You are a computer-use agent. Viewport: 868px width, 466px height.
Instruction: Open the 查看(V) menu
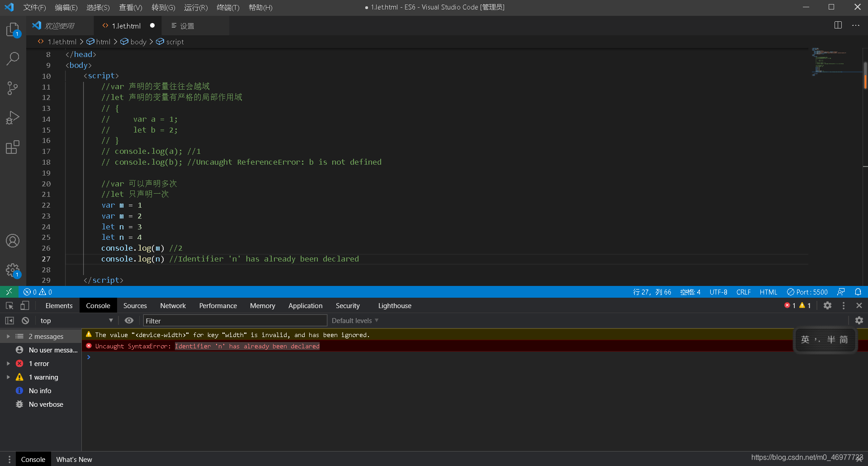click(x=131, y=7)
